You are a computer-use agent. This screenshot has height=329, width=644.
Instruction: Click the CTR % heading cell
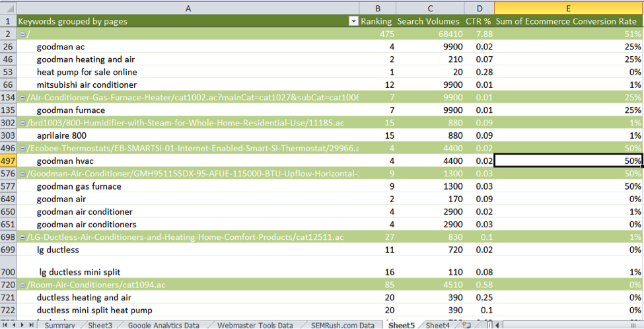point(480,21)
